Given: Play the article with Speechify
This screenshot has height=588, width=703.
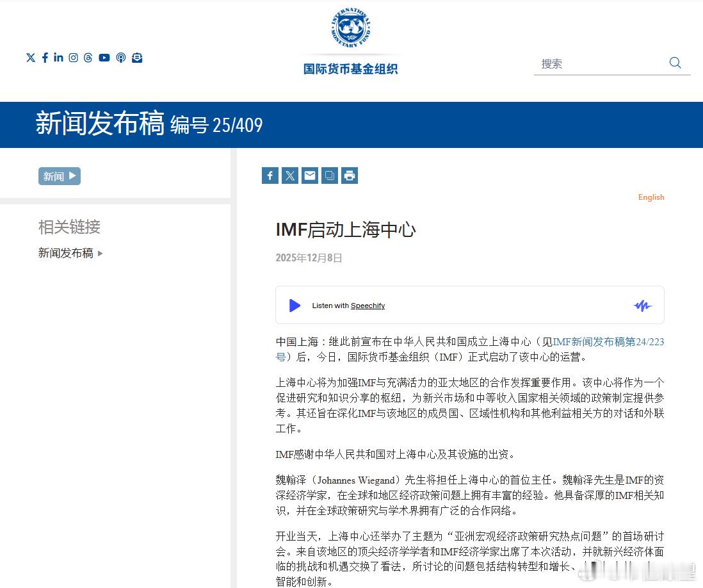Looking at the screenshot, I should click(x=295, y=305).
